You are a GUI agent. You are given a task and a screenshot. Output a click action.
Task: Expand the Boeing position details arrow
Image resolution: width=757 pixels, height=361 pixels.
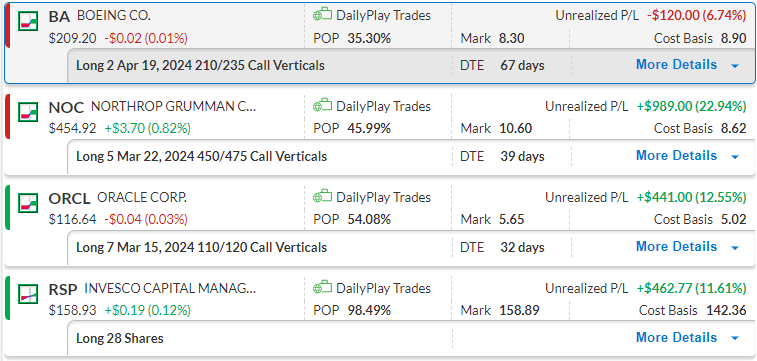[735, 66]
